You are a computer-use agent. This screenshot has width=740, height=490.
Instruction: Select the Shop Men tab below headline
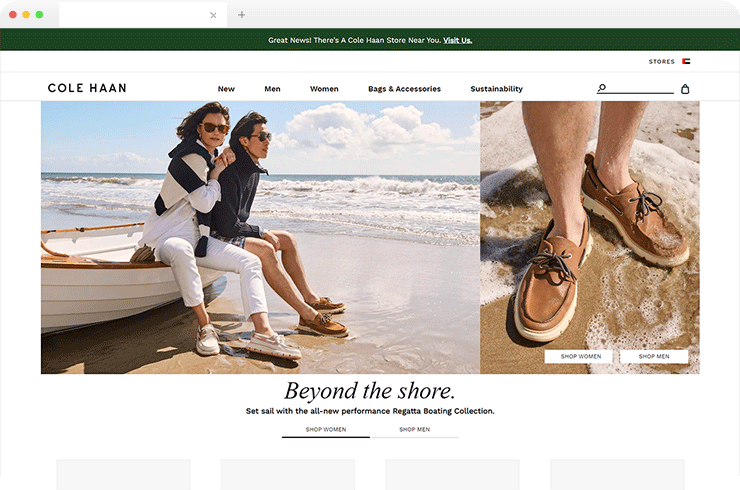tap(414, 430)
